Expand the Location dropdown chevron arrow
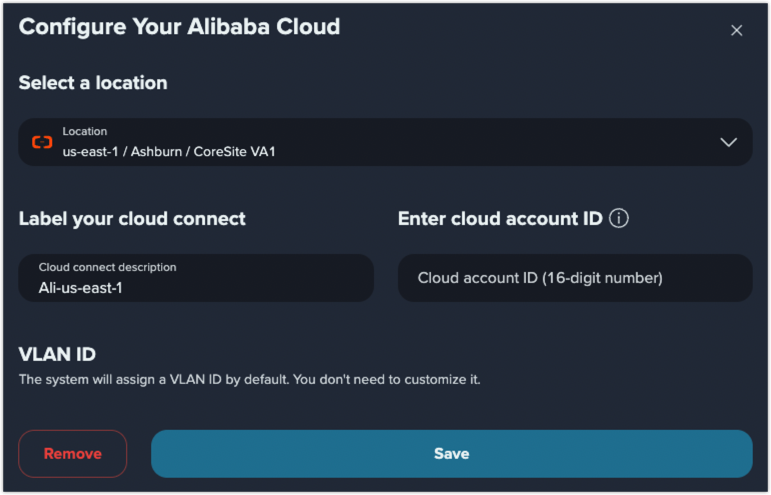This screenshot has width=771, height=495. point(728,142)
